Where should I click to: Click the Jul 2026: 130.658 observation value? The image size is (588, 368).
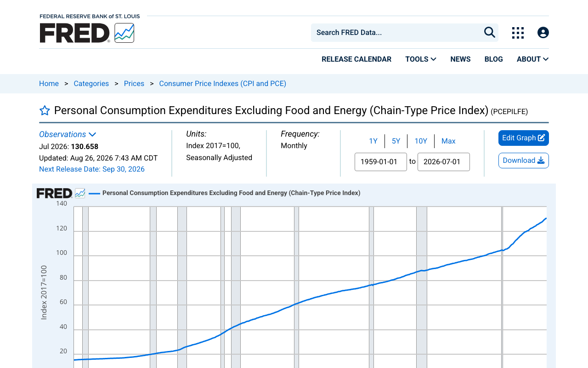[68, 147]
